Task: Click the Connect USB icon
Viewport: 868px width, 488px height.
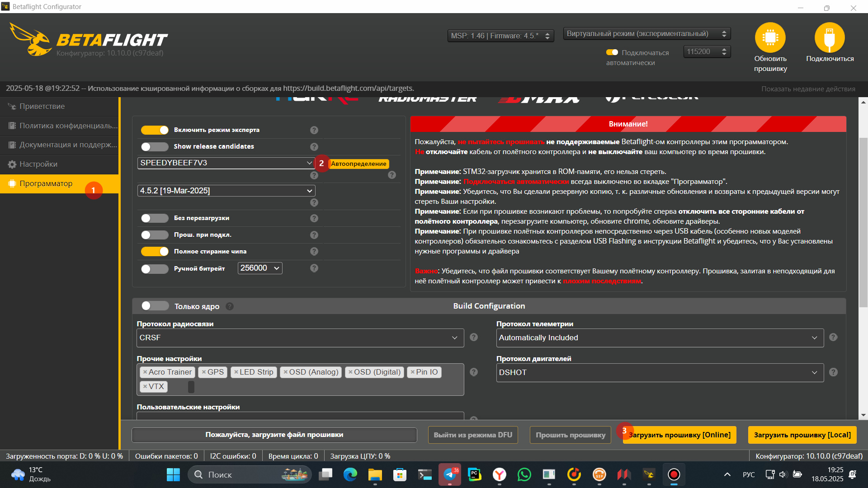Action: pyautogui.click(x=830, y=38)
